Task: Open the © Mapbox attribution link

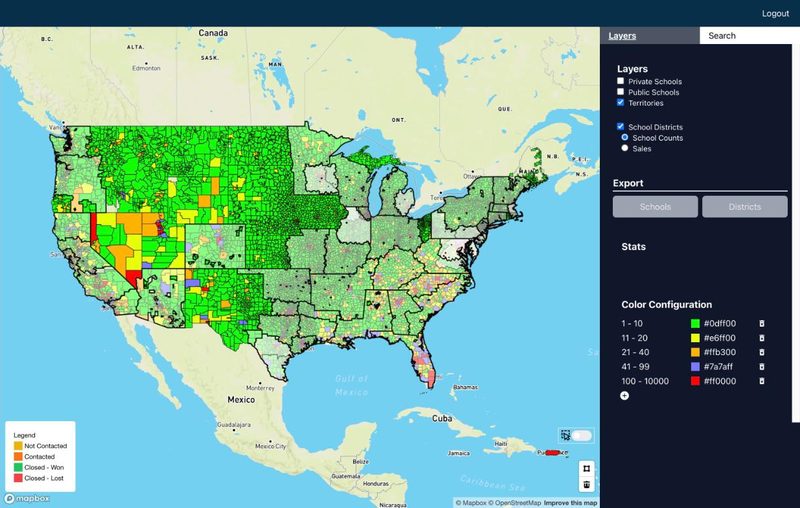Action: [x=471, y=503]
